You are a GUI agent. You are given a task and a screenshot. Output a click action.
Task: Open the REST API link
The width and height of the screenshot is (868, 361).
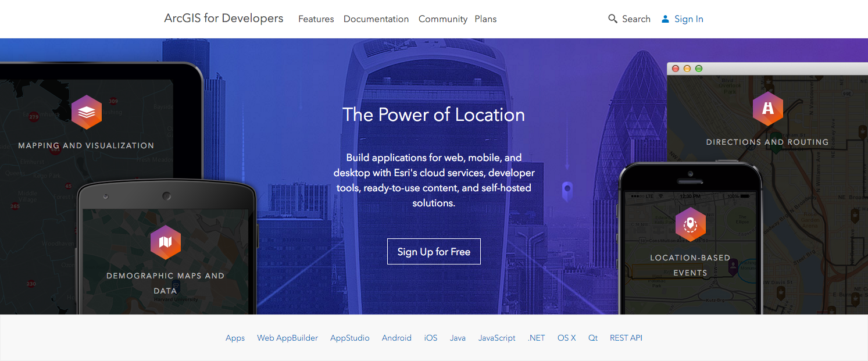626,338
